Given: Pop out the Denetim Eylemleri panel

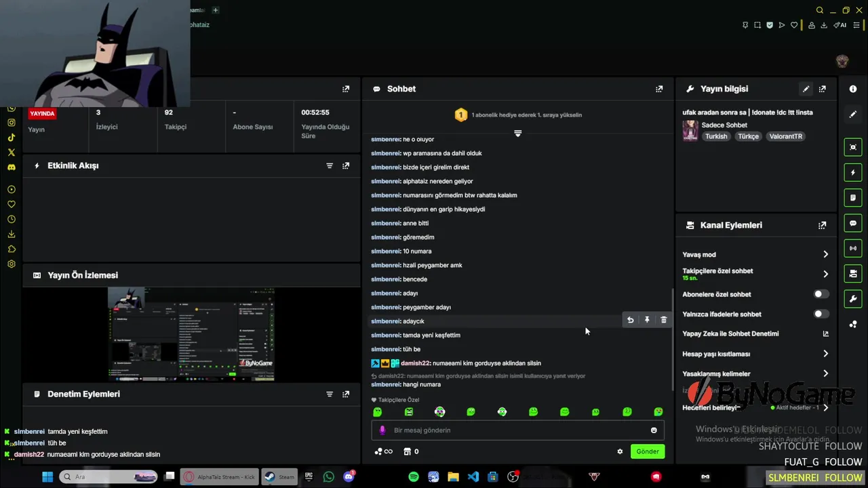Looking at the screenshot, I should (x=346, y=394).
